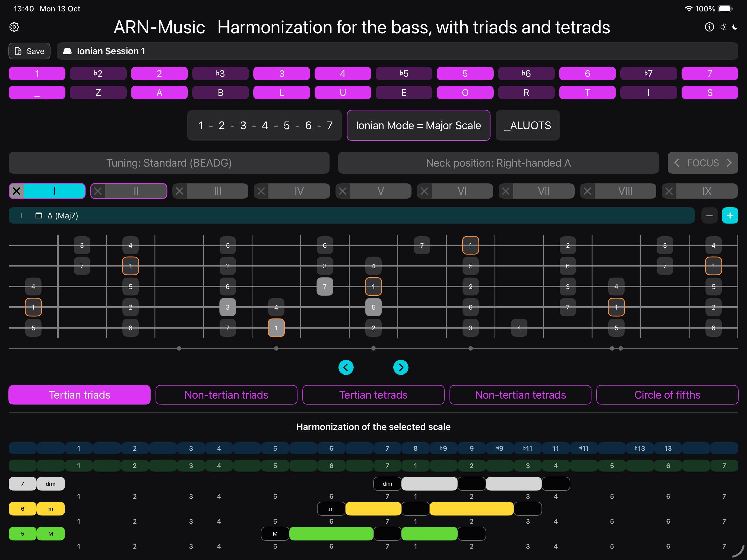Click the cyan left arrow button
The height and width of the screenshot is (560, 747).
(x=346, y=367)
